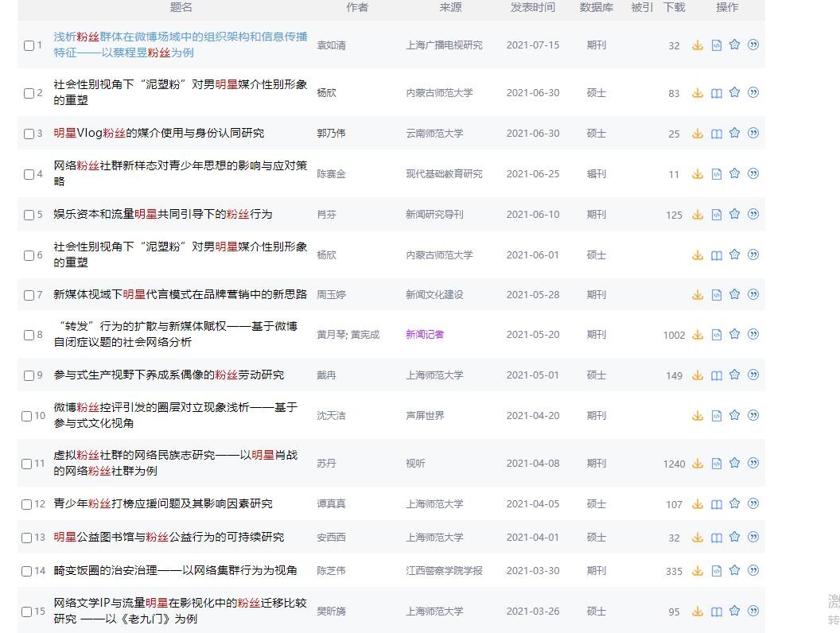Sort results by 发表时间 column header
This screenshot has height=633, width=840.
coord(532,7)
